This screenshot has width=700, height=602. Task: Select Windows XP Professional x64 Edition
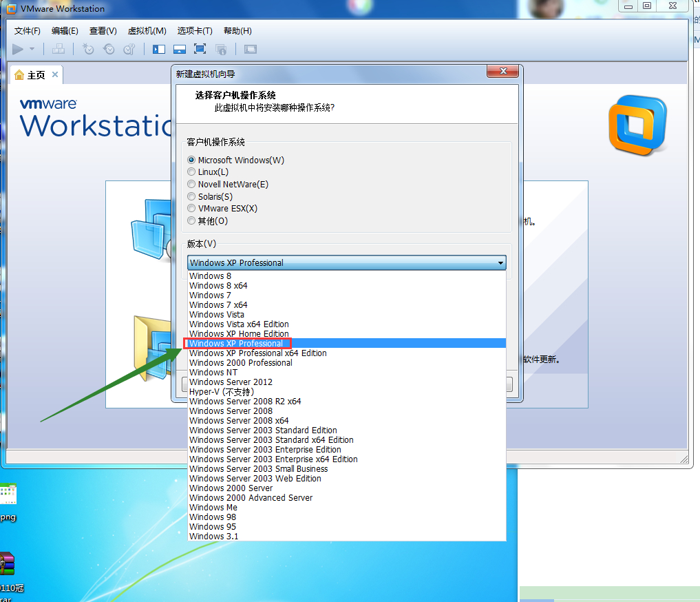pos(346,353)
